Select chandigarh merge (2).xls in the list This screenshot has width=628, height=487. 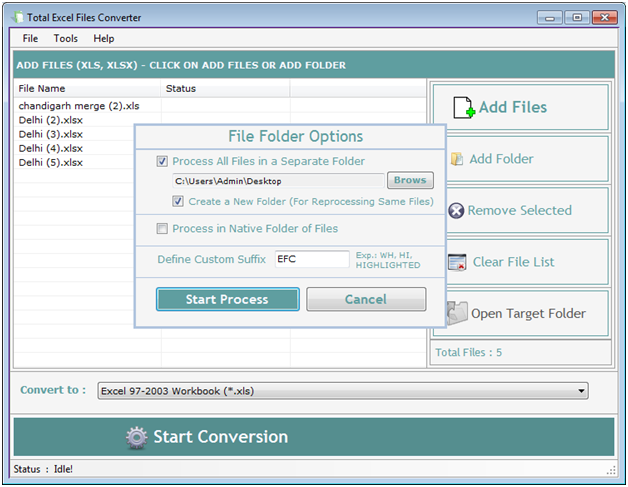coord(79,106)
